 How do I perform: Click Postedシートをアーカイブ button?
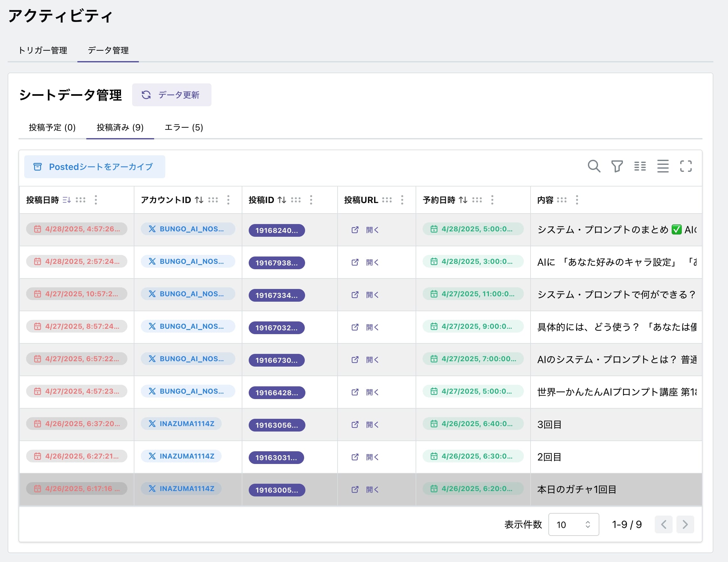95,167
